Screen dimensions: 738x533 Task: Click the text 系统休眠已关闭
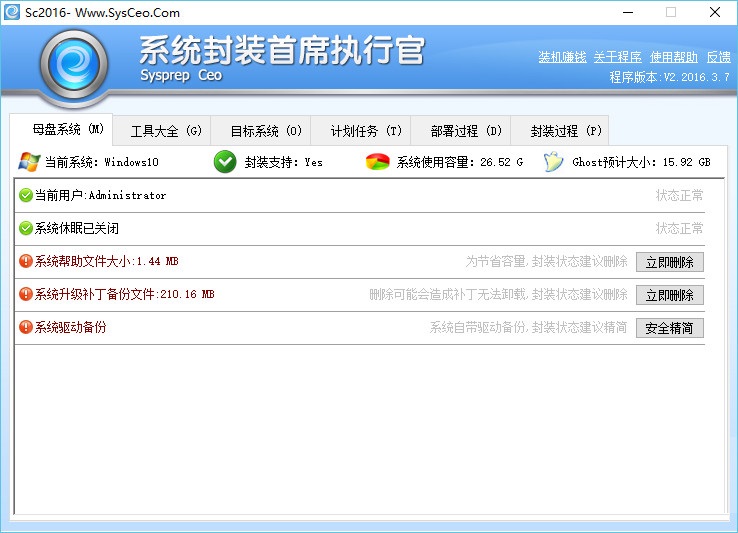pos(76,228)
